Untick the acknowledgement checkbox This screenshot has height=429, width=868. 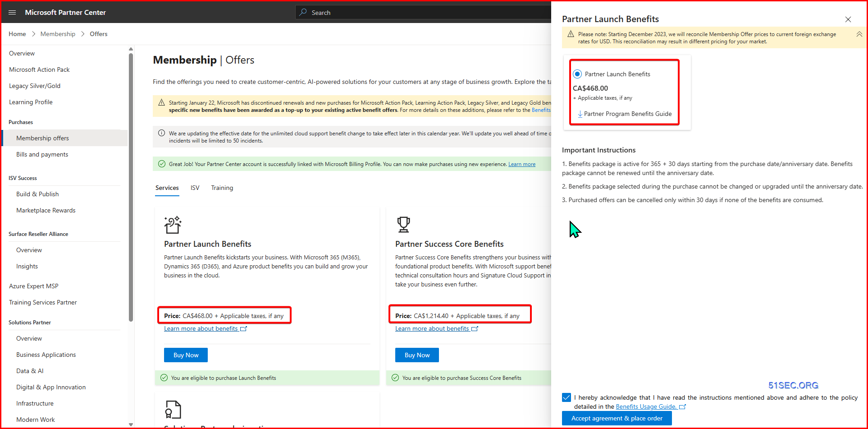566,397
